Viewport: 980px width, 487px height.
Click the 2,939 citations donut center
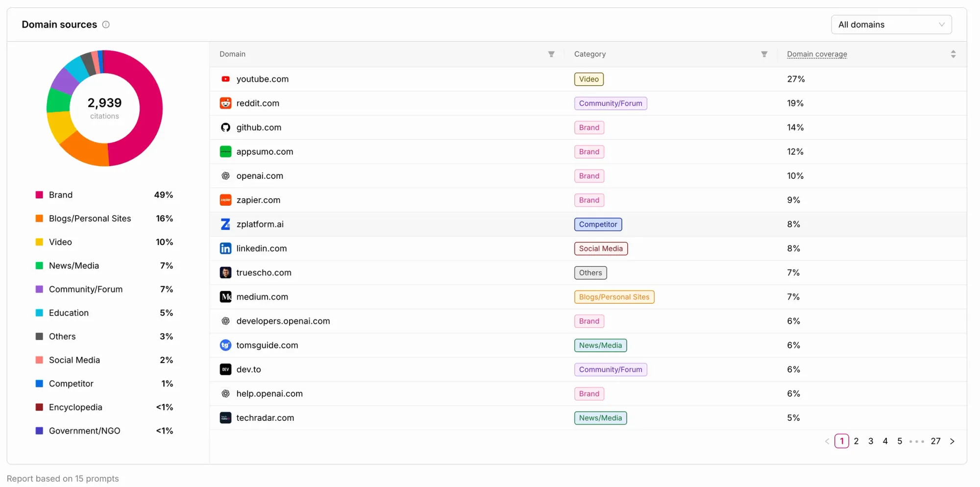tap(104, 108)
